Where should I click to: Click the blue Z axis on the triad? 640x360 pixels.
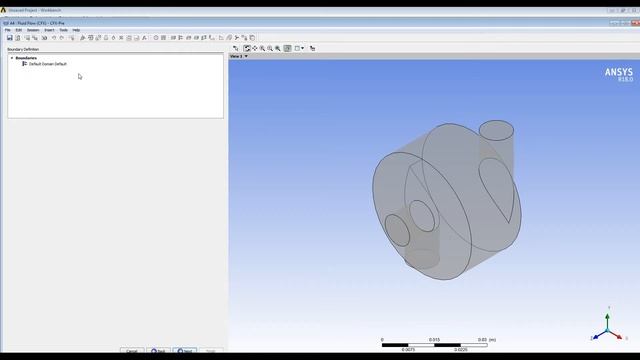pyautogui.click(x=599, y=335)
